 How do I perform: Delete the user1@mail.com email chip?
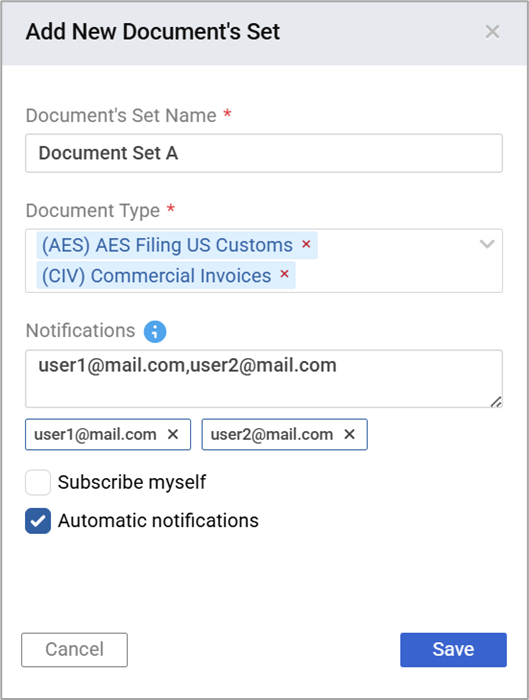(x=173, y=434)
